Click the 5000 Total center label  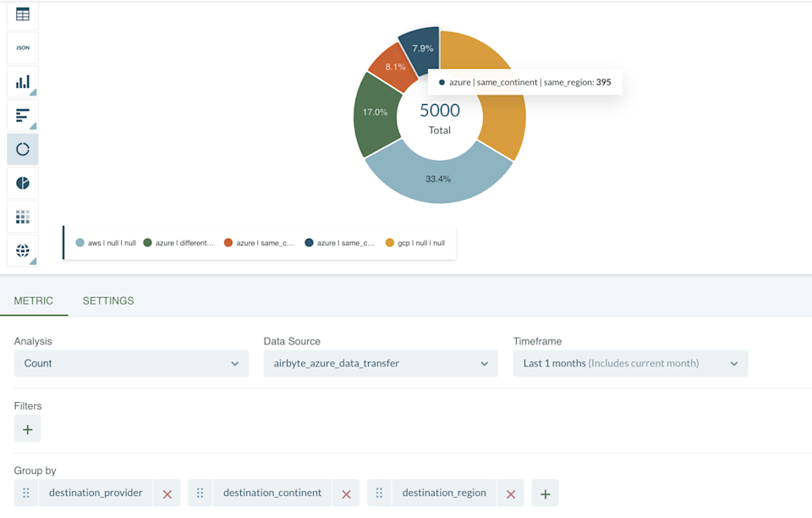[x=439, y=118]
